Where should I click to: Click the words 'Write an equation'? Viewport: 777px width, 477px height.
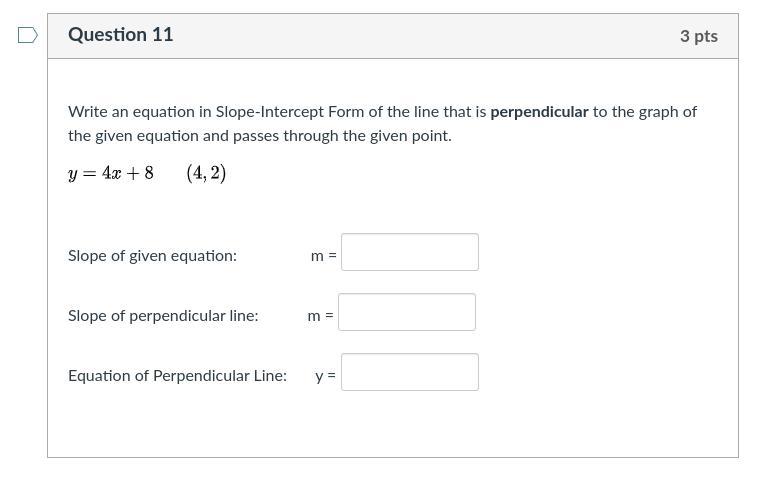[131, 112]
